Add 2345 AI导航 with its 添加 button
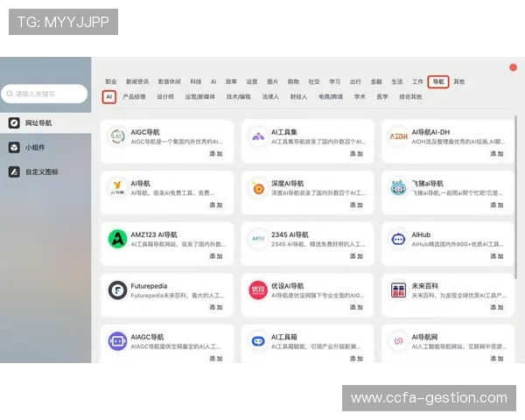This screenshot has height=420, width=525. [x=356, y=256]
